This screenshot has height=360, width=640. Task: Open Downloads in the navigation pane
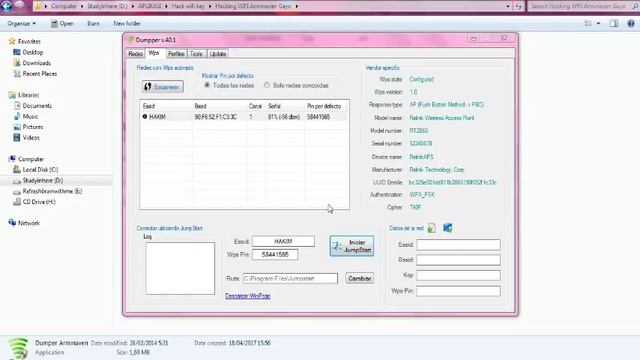click(x=37, y=63)
